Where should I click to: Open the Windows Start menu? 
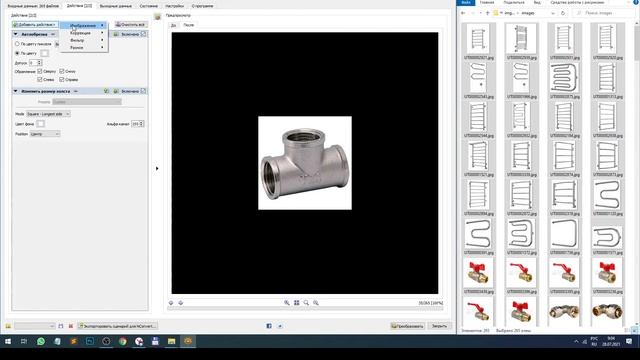(x=8, y=341)
